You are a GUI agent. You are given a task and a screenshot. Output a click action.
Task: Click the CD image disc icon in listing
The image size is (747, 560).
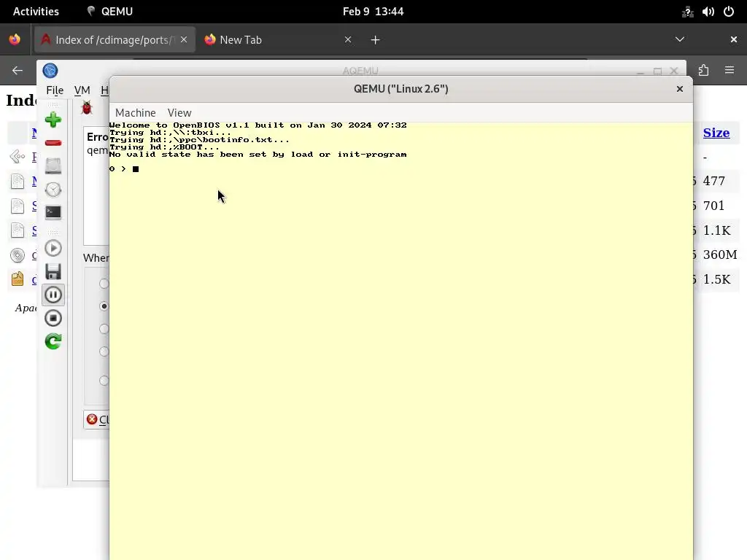point(18,255)
